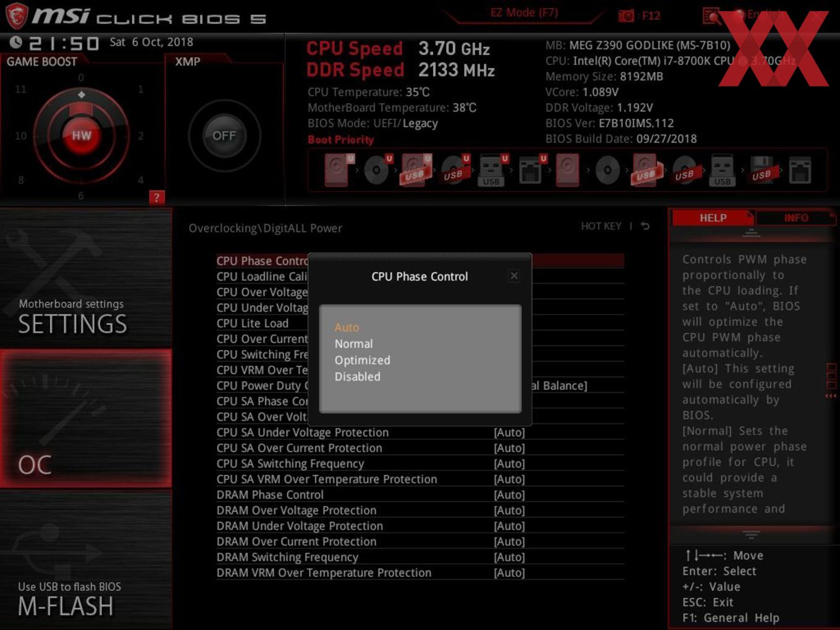The height and width of the screenshot is (630, 840).
Task: Choose Auto in CPU Phase Control list
Action: pos(346,327)
